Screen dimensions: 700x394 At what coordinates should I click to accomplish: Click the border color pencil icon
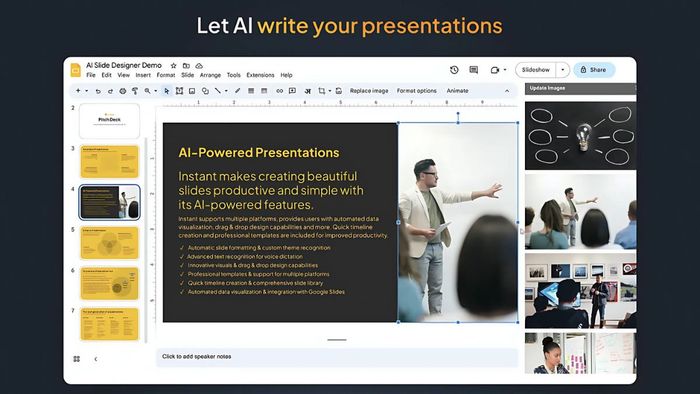click(238, 91)
